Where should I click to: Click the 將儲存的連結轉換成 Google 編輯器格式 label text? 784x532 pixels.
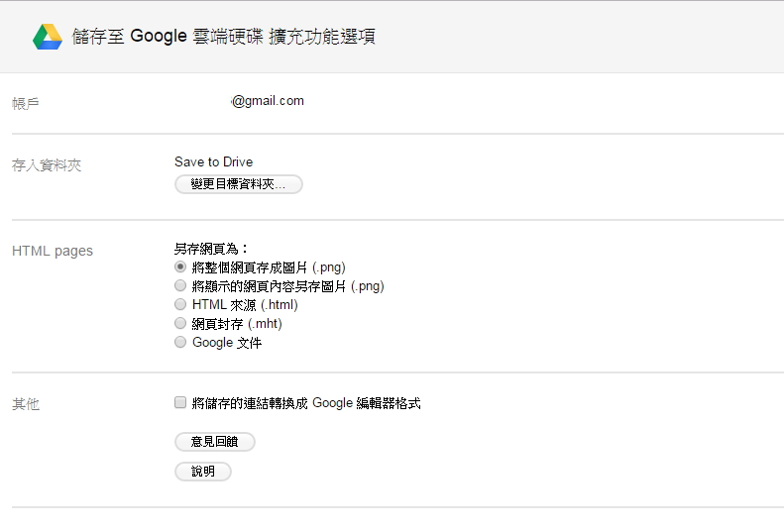tap(306, 403)
